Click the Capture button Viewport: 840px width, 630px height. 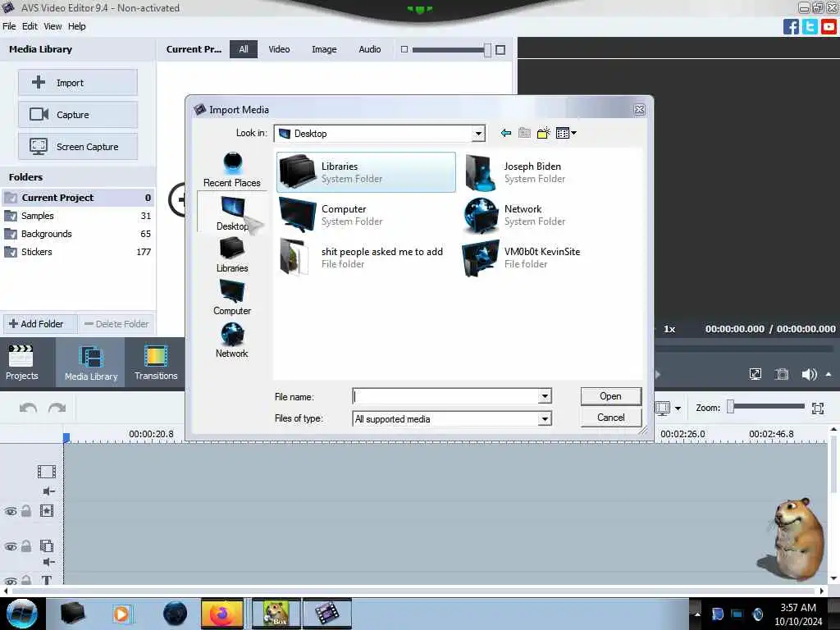tap(78, 115)
